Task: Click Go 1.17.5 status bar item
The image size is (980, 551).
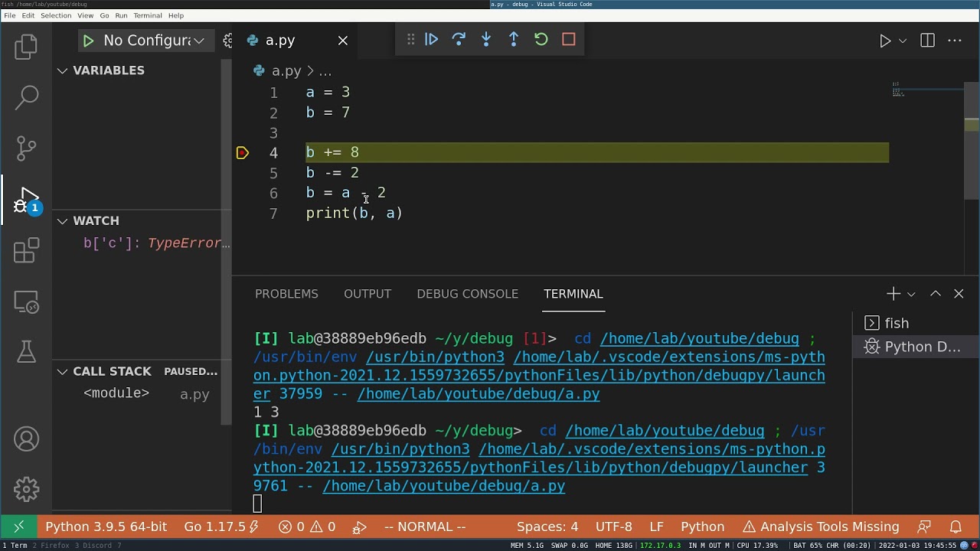Action: (221, 527)
